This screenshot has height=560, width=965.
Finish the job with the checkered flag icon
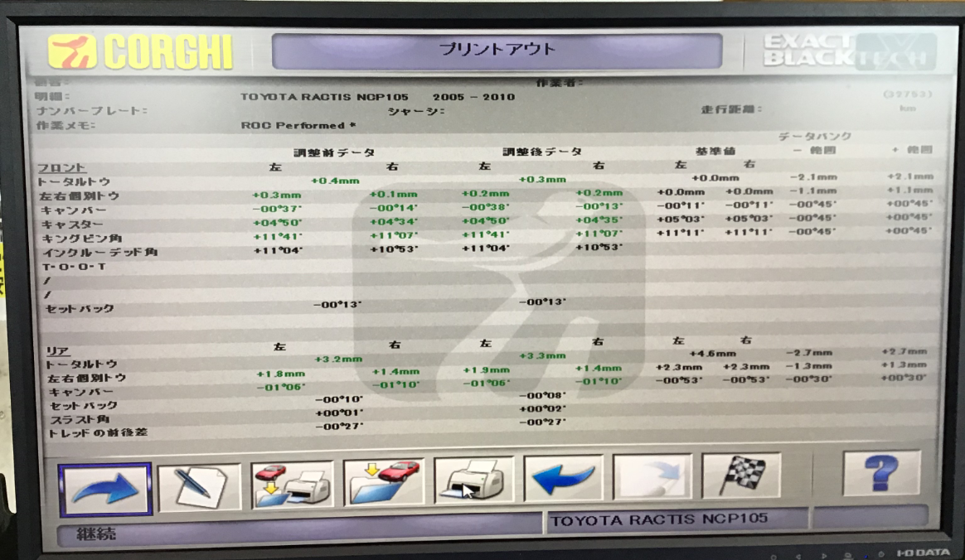coord(742,476)
